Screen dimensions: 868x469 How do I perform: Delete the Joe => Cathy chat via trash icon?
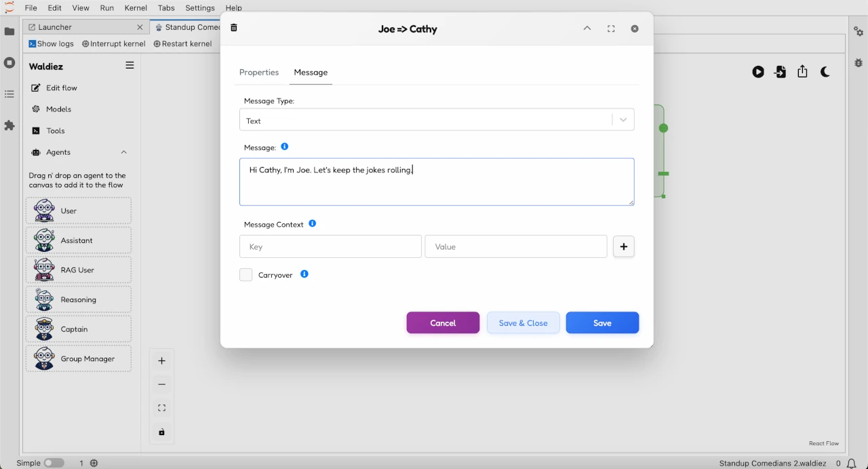(234, 28)
